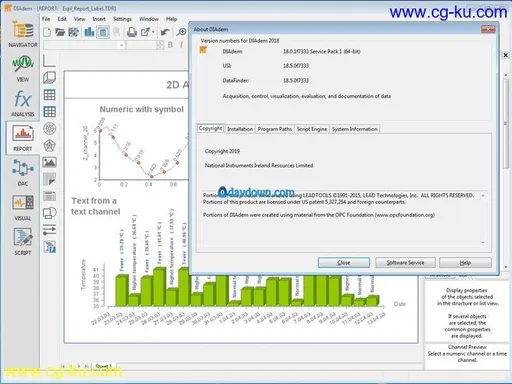Image resolution: width=512 pixels, height=384 pixels.
Task: Open the ANALYSIS panel
Action: (23, 103)
